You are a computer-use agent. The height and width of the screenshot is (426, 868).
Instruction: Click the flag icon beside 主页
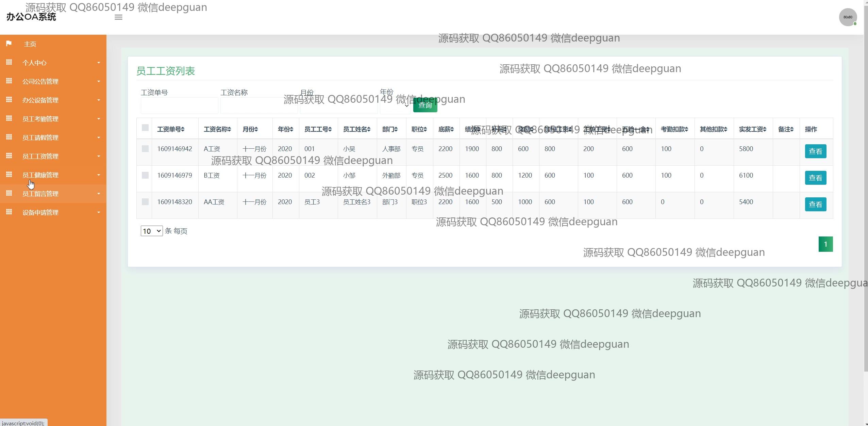(x=9, y=44)
